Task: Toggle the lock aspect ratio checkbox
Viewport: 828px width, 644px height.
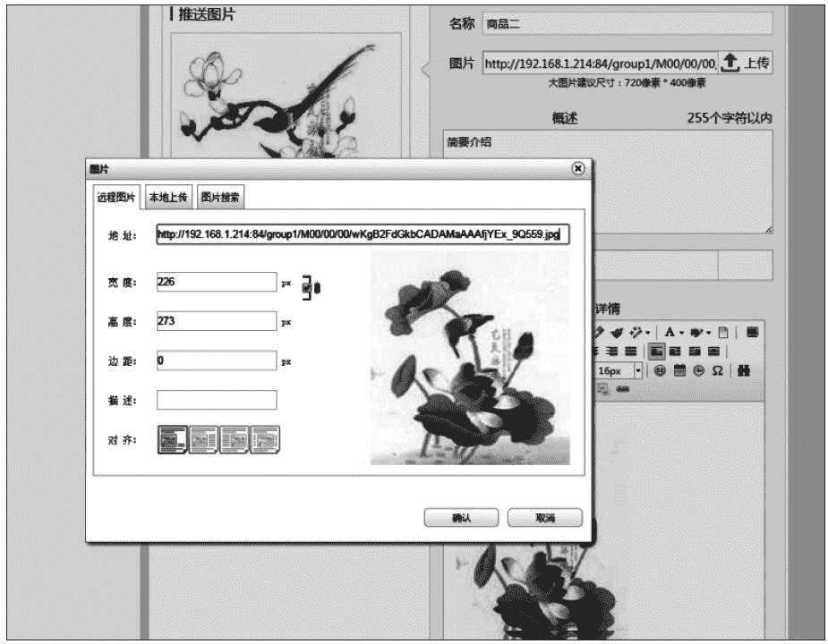Action: coord(307,287)
